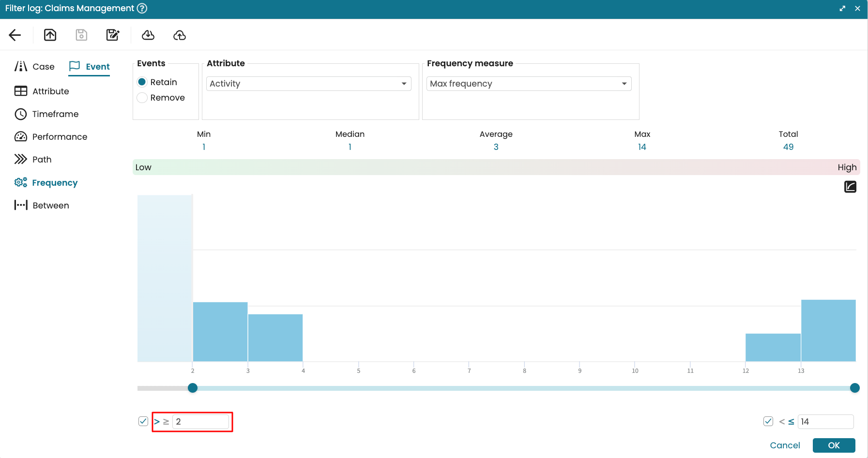This screenshot has height=458, width=868.
Task: Switch to the Case tab
Action: click(x=35, y=67)
